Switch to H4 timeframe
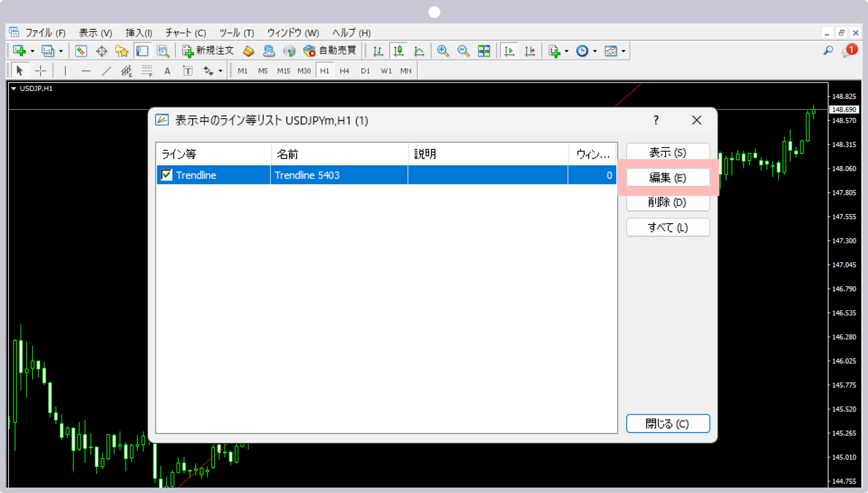868x493 pixels. tap(344, 71)
